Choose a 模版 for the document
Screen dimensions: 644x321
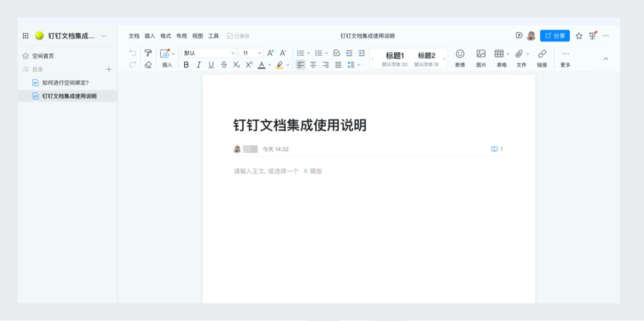[312, 171]
